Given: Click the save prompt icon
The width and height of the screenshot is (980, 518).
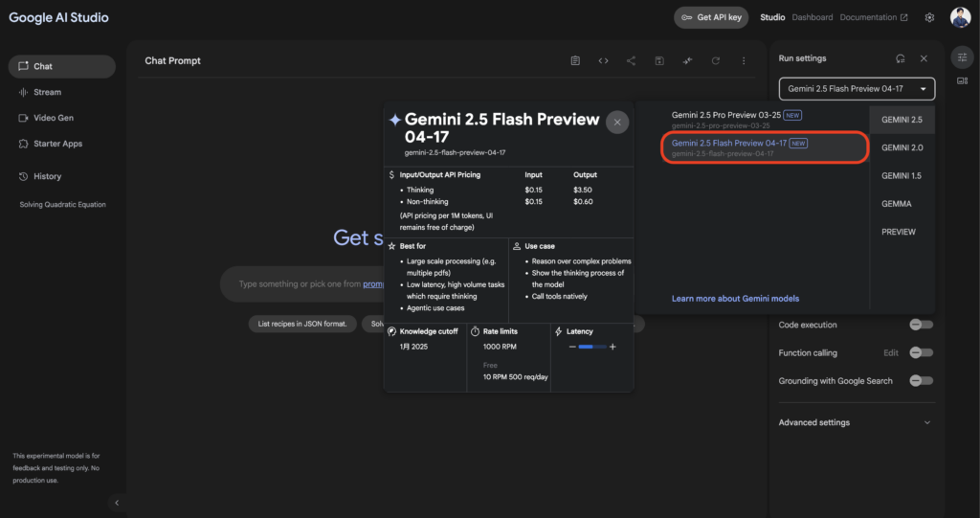Looking at the screenshot, I should (659, 60).
